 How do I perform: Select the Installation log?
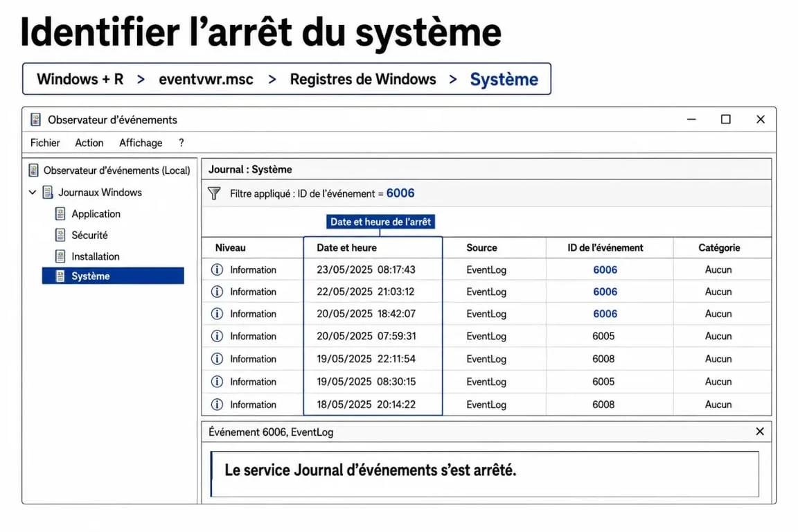[95, 256]
